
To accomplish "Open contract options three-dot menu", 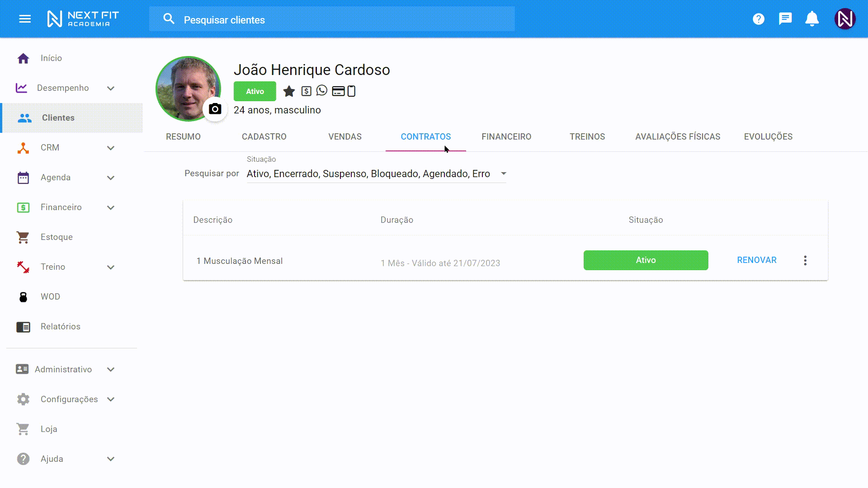I will click(805, 260).
